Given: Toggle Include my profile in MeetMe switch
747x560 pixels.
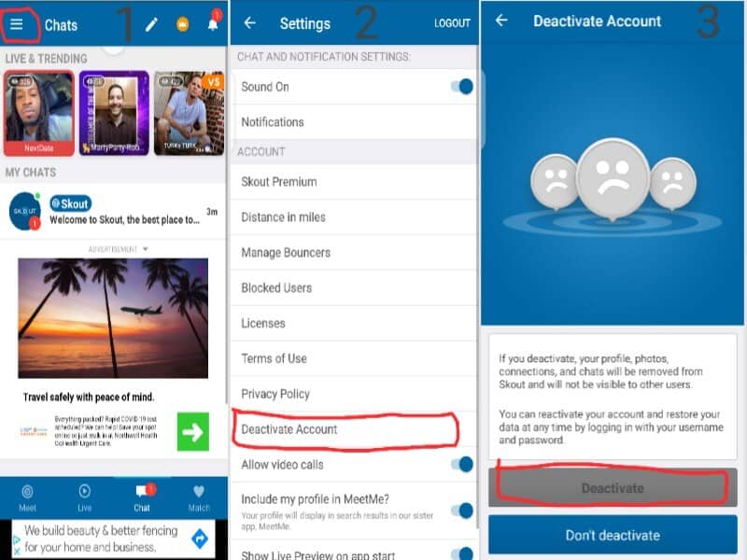Looking at the screenshot, I should (x=461, y=511).
